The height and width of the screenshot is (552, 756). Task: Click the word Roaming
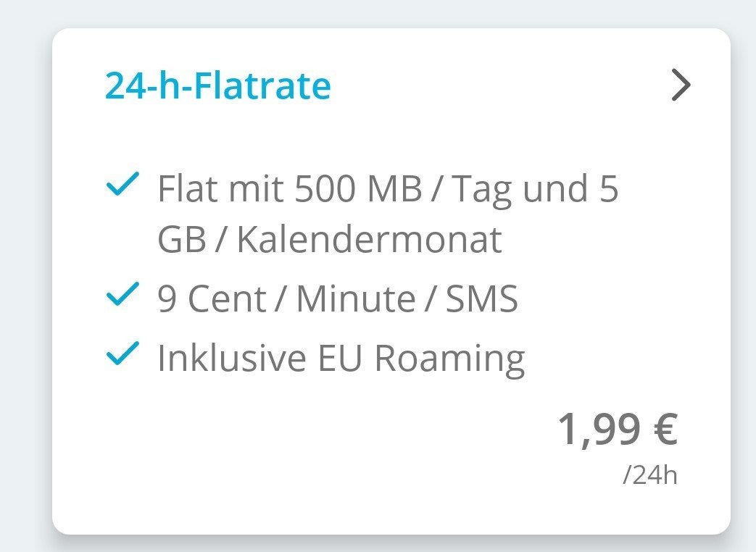pos(451,358)
